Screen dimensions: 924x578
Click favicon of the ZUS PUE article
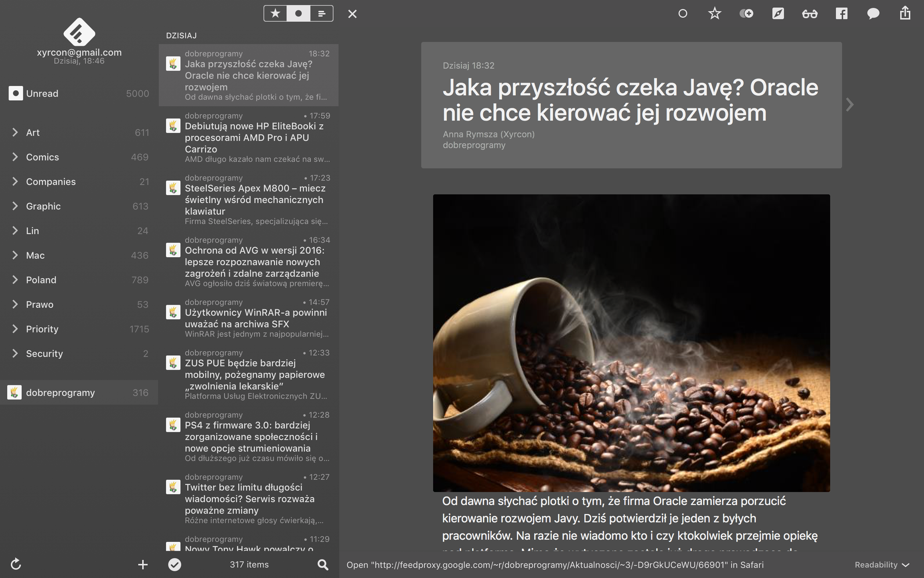tap(173, 363)
